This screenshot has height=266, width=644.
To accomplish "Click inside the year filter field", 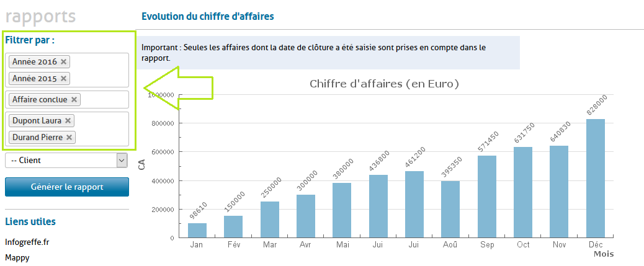I will click(99, 70).
